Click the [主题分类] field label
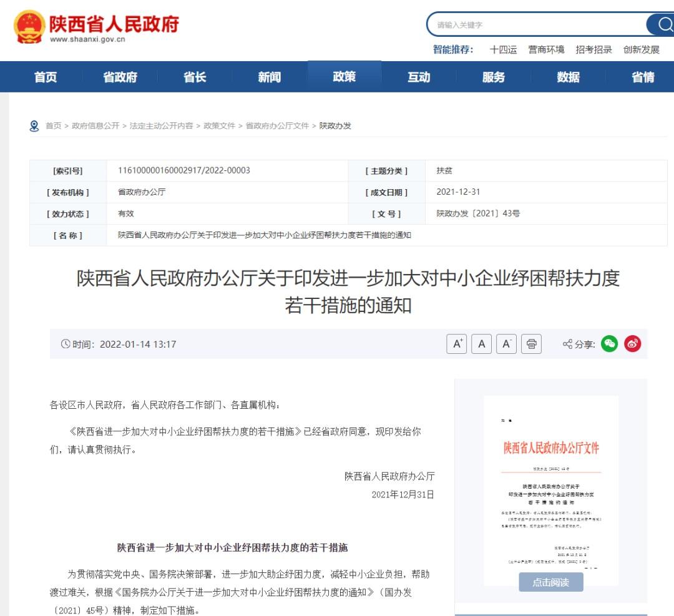 [x=386, y=170]
